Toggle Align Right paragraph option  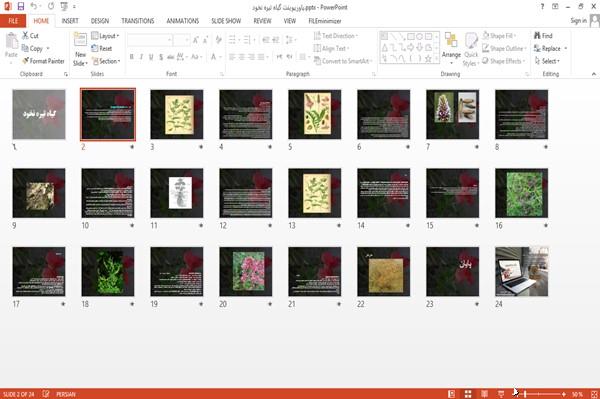(x=251, y=57)
